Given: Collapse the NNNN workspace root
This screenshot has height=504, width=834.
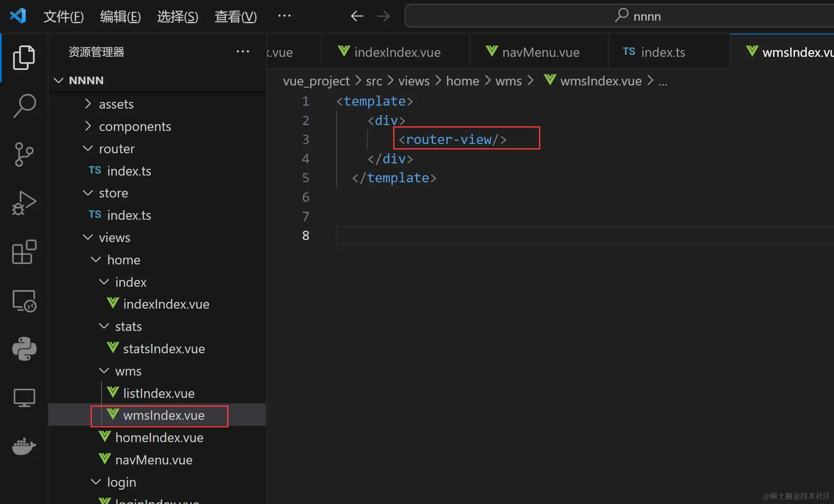Looking at the screenshot, I should 86,80.
